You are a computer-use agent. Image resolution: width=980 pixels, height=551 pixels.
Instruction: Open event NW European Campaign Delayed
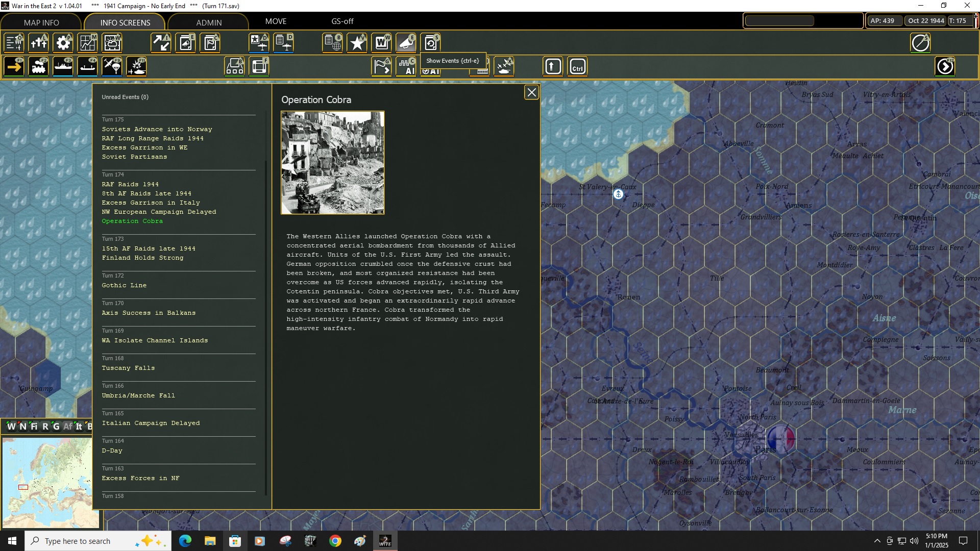click(159, 212)
